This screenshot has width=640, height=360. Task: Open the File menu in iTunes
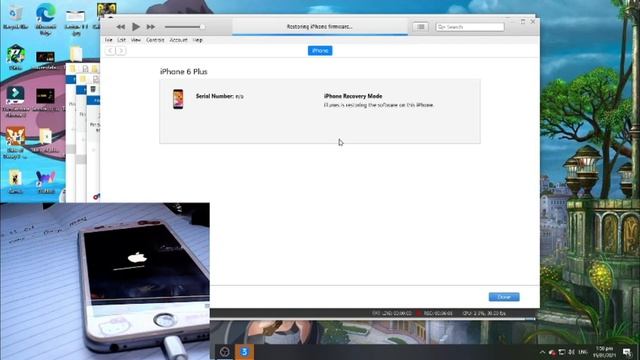[x=109, y=40]
